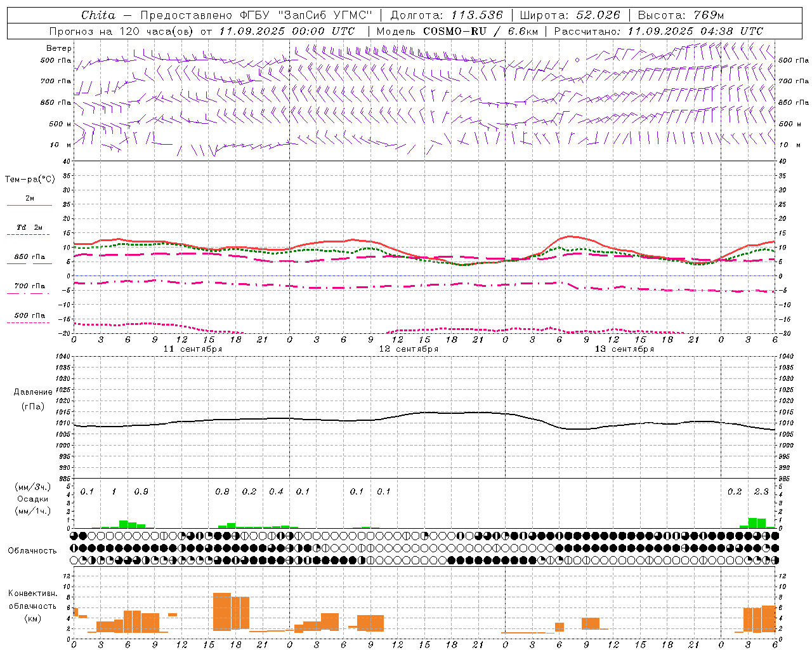The image size is (812, 650).
Task: Click the Широта: 52.026 value
Action: click(x=570, y=15)
